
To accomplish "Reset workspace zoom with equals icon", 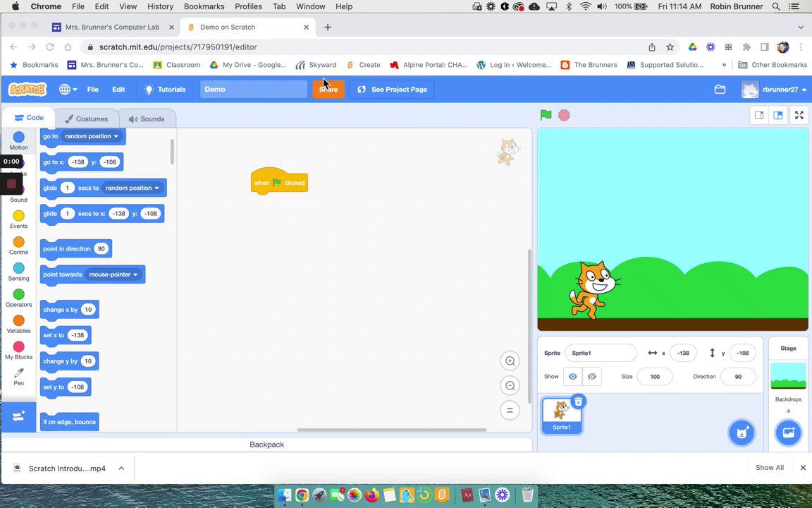I will [x=510, y=410].
